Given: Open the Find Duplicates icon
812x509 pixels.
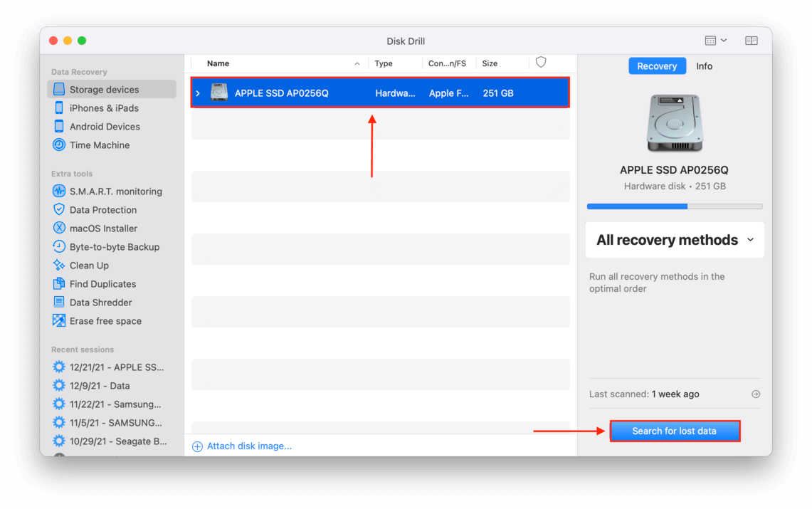Looking at the screenshot, I should pos(59,284).
